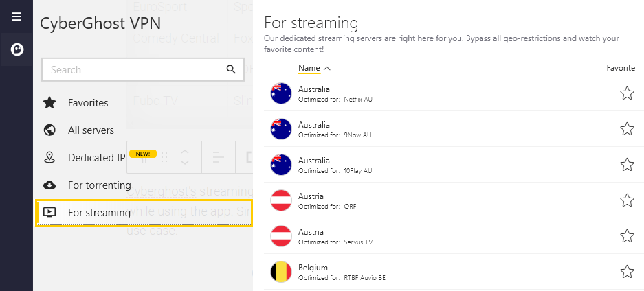The width and height of the screenshot is (644, 291).
Task: Click 'Optimized for: 9Now AU' text
Action: coord(335,135)
